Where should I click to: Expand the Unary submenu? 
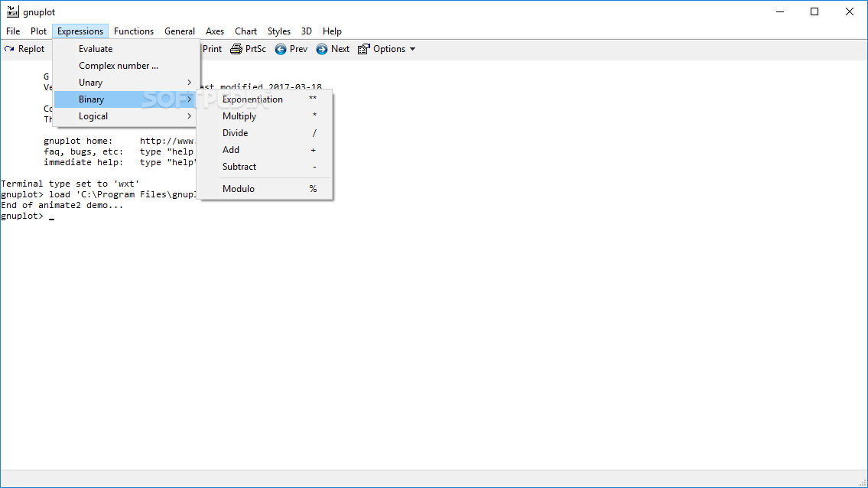pos(127,83)
